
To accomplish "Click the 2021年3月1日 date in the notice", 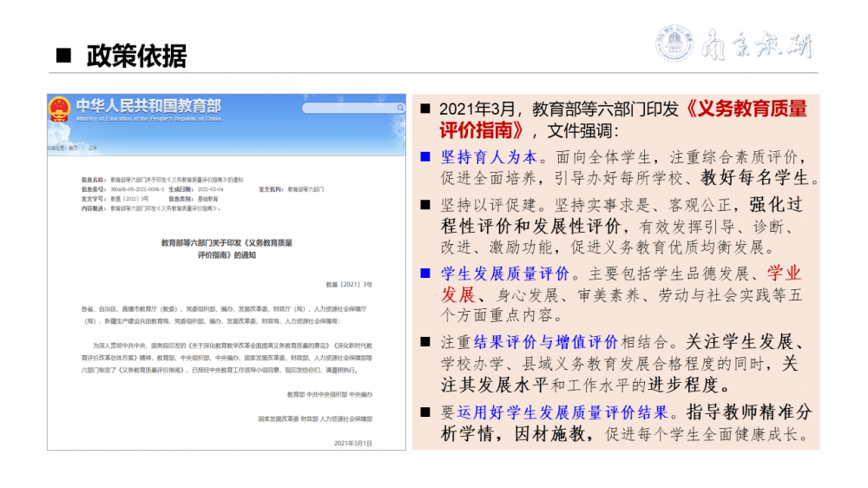I will [x=352, y=443].
